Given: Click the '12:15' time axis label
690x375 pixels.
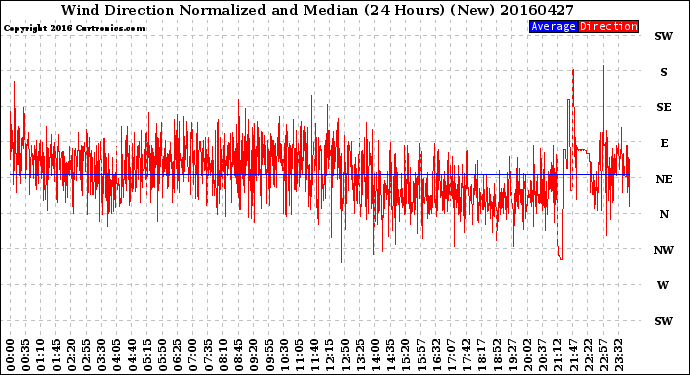Looking at the screenshot, I should pos(329,355).
